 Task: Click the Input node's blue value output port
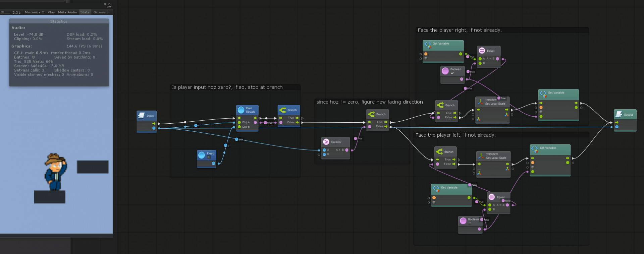(154, 128)
